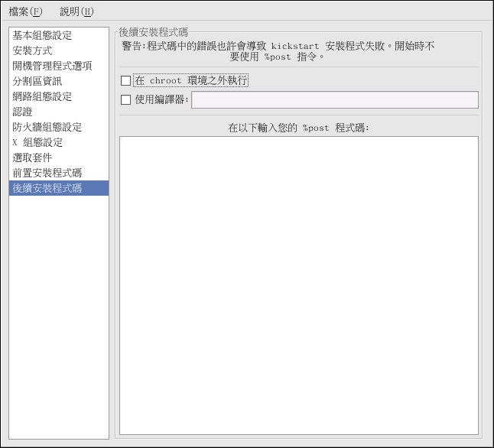Click the 在以下輸入您的 %post 程式碼 label
Viewport: 494px width, 448px height.
point(299,128)
